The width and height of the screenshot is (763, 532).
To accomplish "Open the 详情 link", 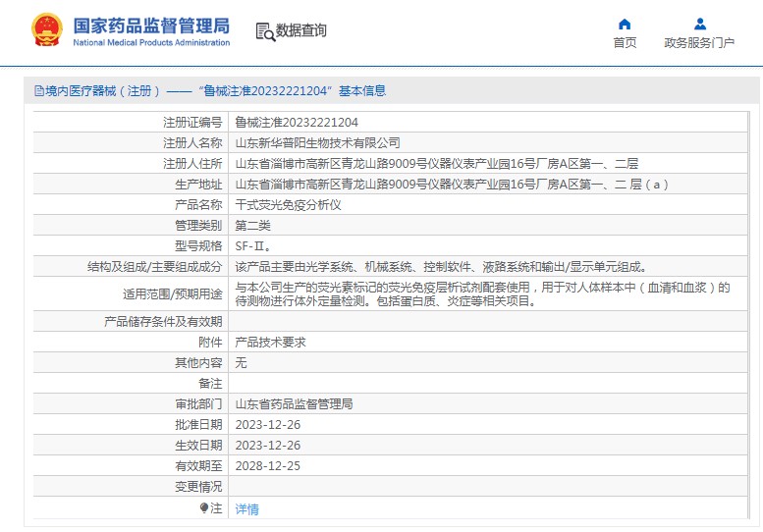I will (246, 509).
